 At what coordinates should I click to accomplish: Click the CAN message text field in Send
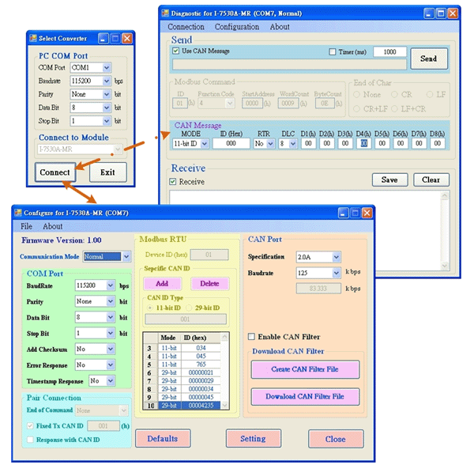pos(289,64)
